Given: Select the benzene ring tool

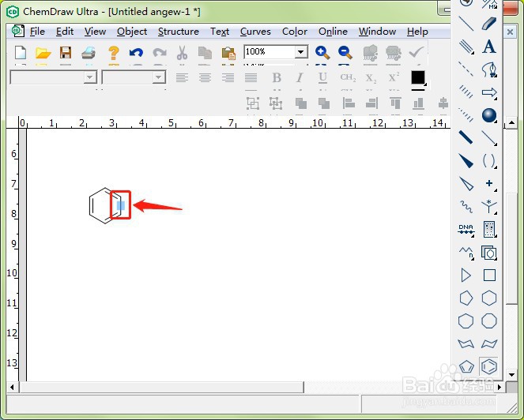Looking at the screenshot, I should (489, 366).
